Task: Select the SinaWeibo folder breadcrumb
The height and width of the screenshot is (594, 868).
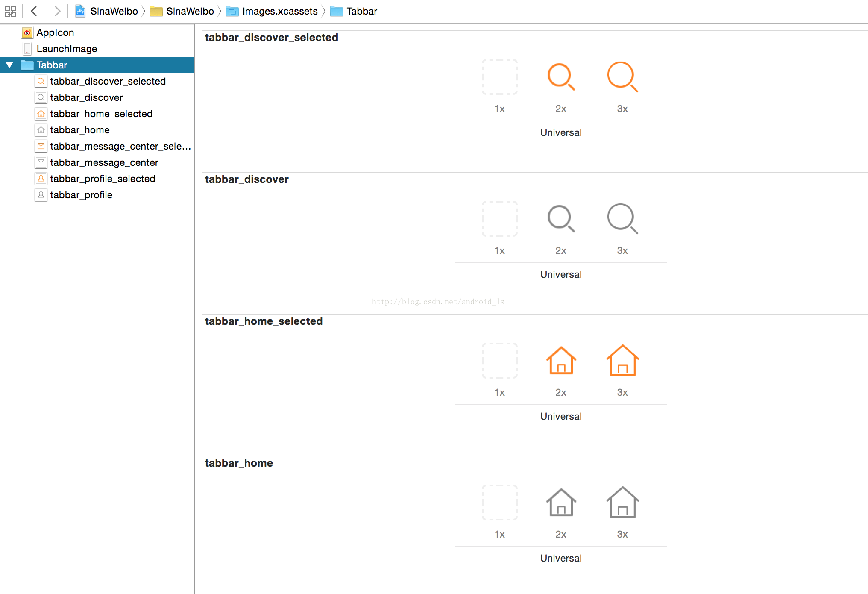Action: [x=182, y=11]
